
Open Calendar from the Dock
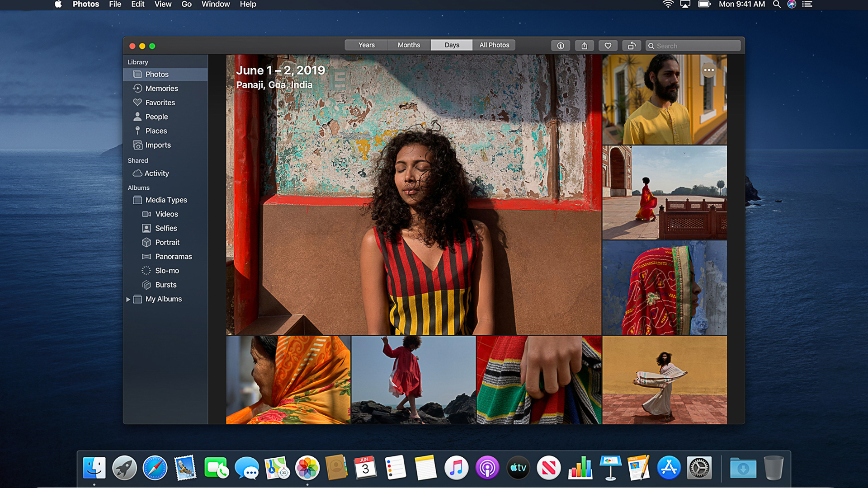coord(365,468)
